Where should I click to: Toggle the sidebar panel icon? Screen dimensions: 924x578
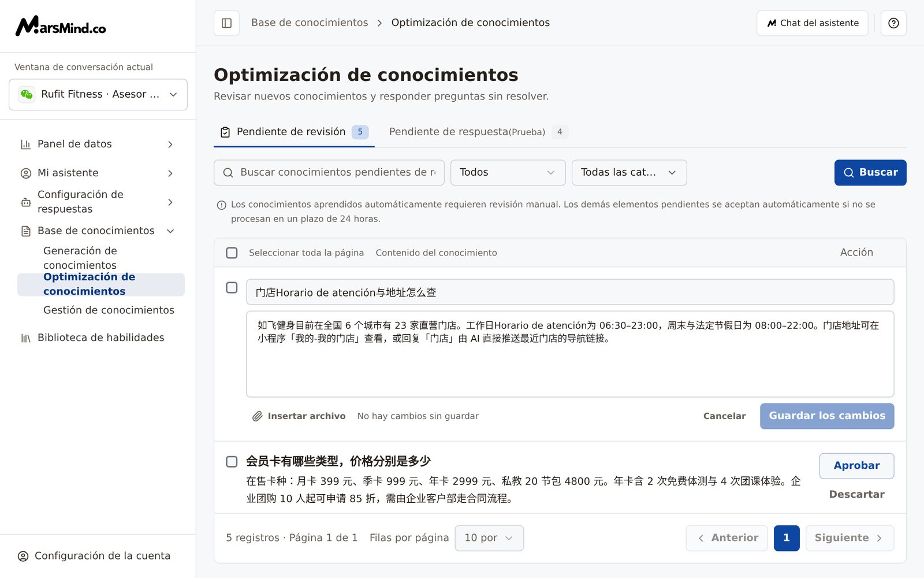[x=227, y=23]
